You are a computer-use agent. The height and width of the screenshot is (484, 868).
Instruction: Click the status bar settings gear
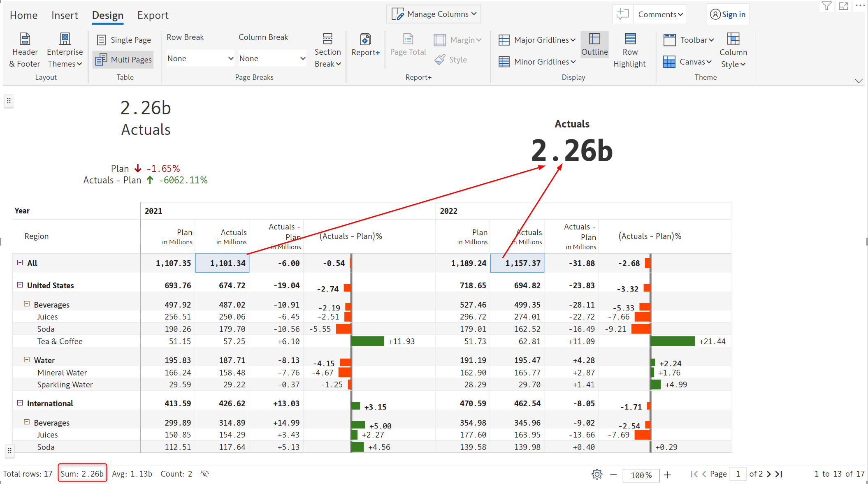[x=596, y=474]
